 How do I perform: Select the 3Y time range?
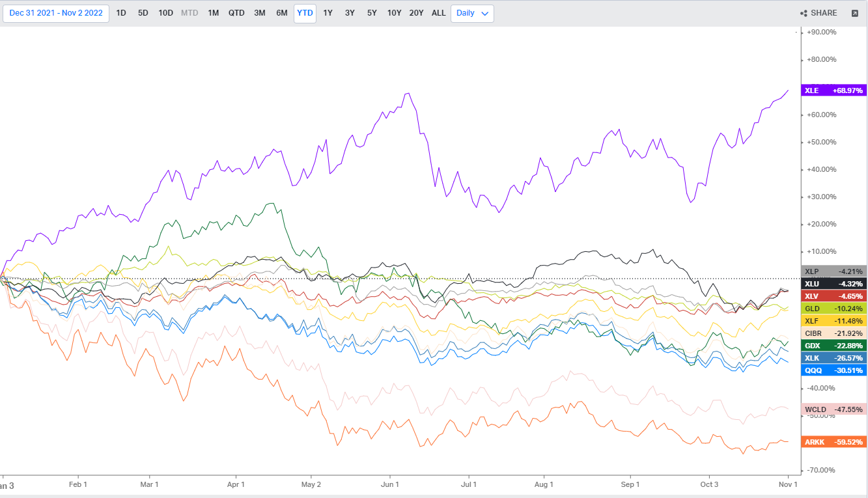[x=350, y=13]
